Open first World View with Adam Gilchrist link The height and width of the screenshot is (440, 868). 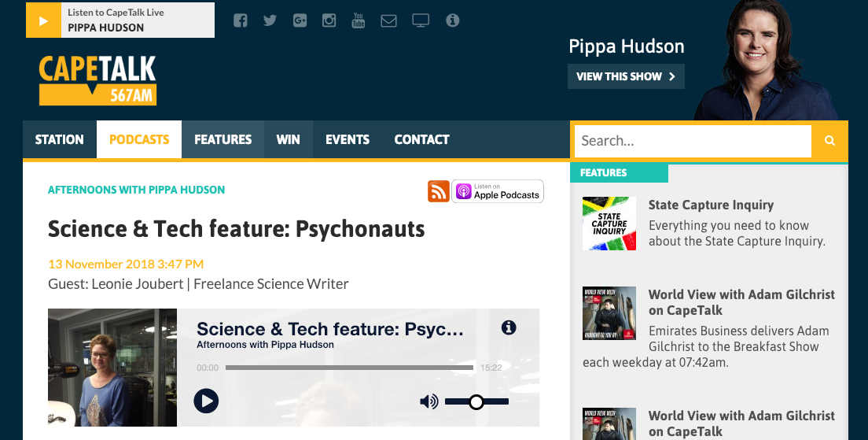(x=741, y=302)
